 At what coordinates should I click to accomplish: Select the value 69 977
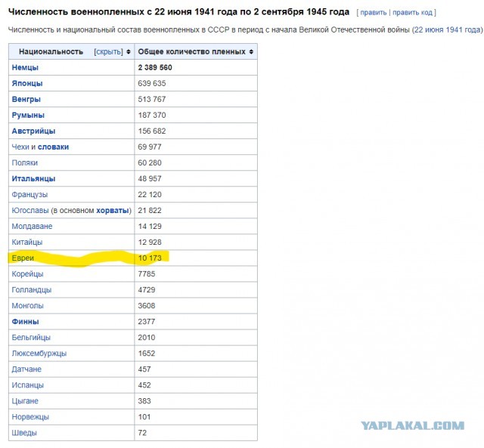150,147
